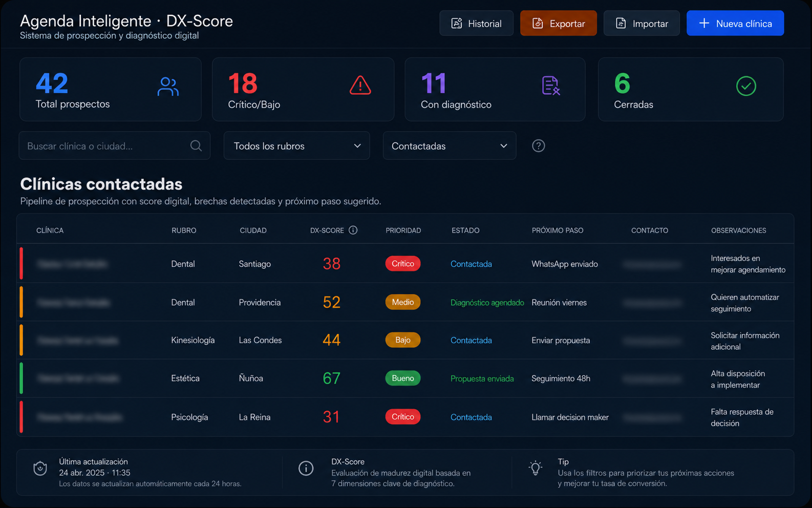Click the WhatsApp enviado next step
The width and height of the screenshot is (812, 508).
click(x=565, y=264)
